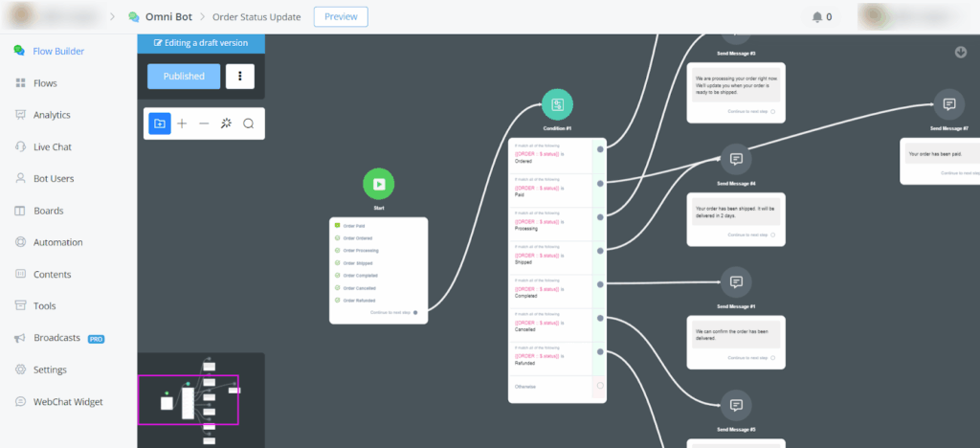Select the Condition #1 node icon

557,104
